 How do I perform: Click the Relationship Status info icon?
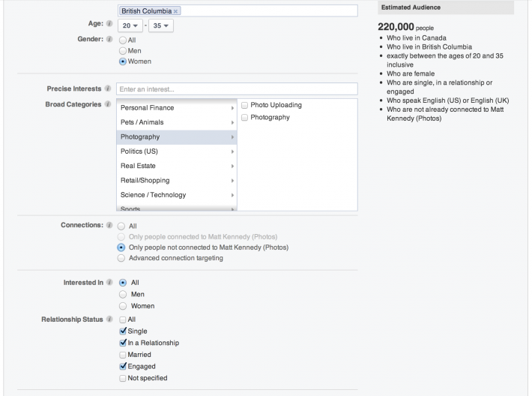[x=109, y=319]
